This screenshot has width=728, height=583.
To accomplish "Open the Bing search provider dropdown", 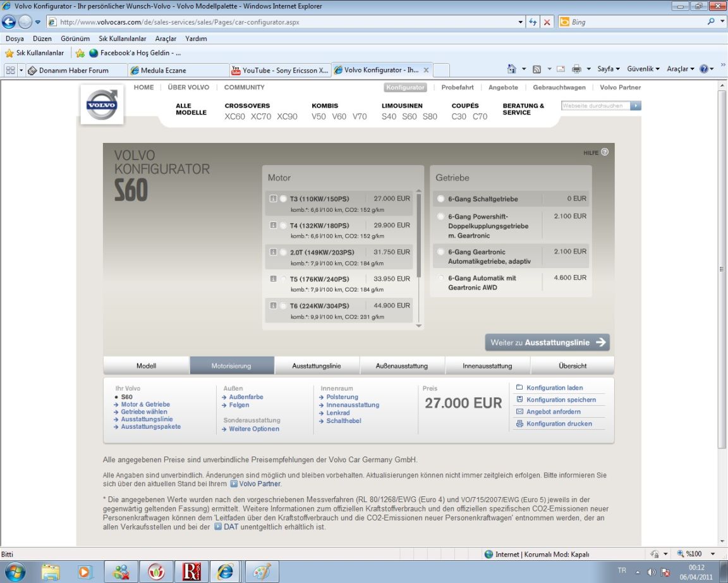I will pyautogui.click(x=722, y=21).
